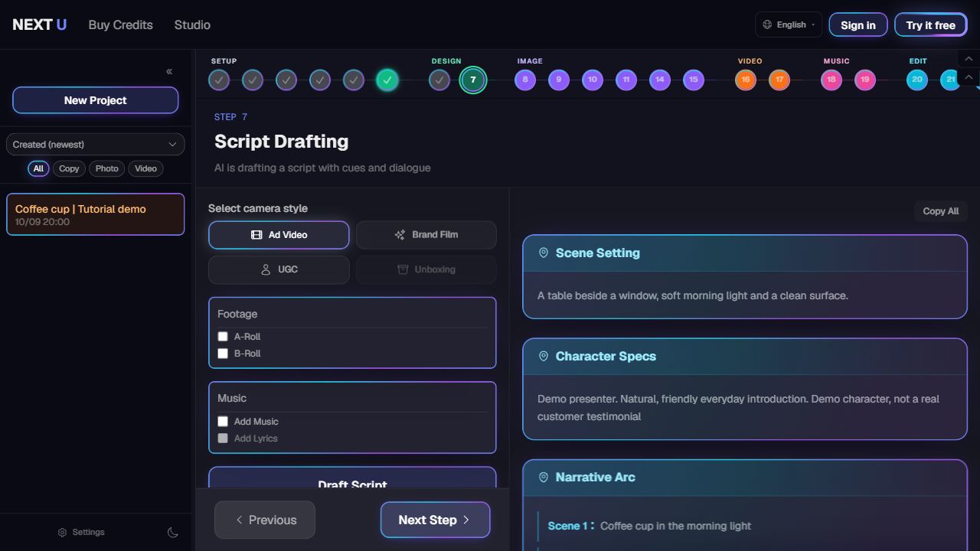980x551 pixels.
Task: Open step 10 in the Image group
Action: [x=593, y=80]
